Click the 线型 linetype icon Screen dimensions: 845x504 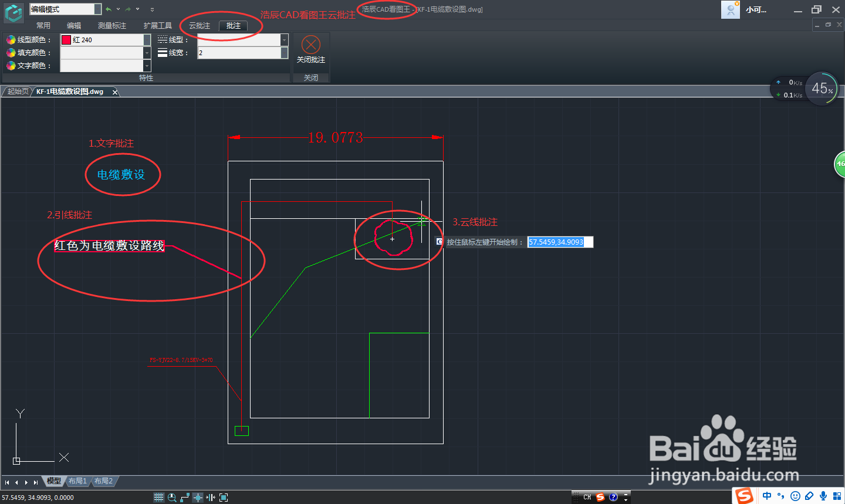(163, 40)
